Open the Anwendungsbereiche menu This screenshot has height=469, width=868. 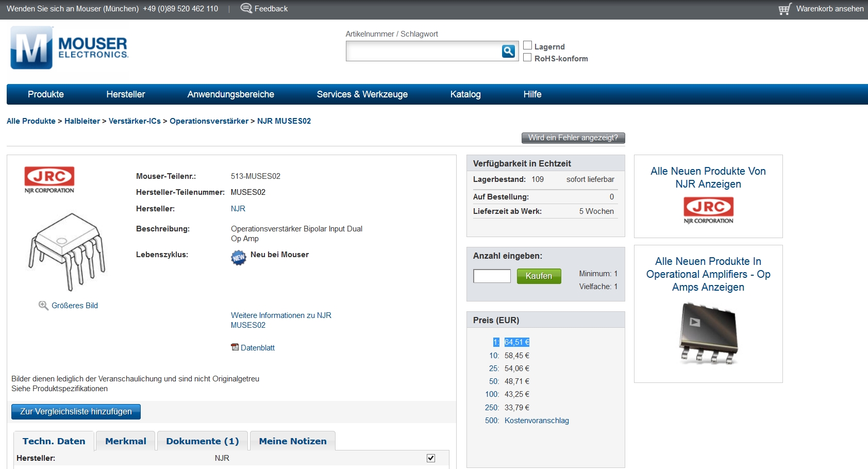231,94
